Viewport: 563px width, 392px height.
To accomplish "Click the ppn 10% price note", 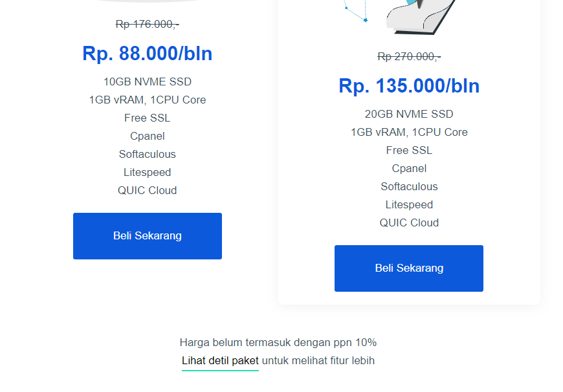I will pyautogui.click(x=278, y=343).
